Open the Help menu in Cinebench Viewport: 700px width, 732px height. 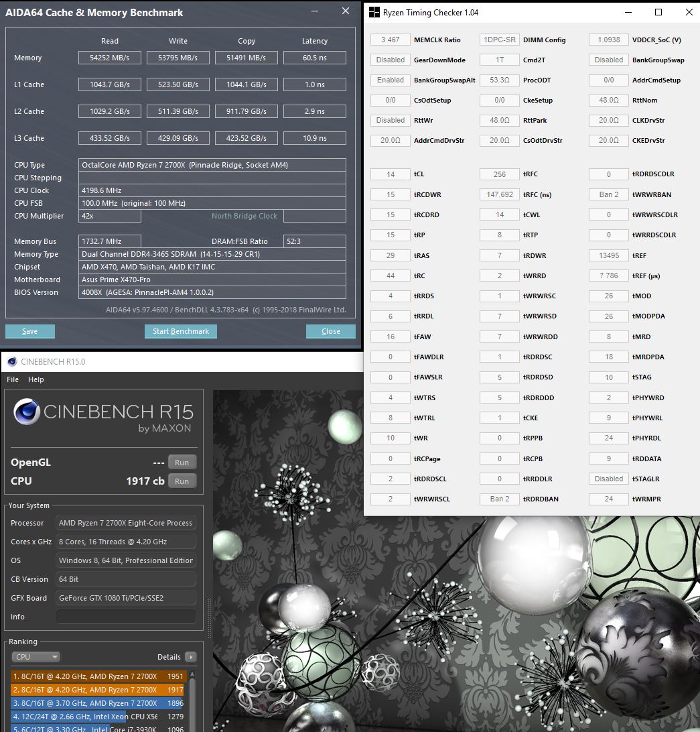pyautogui.click(x=36, y=379)
